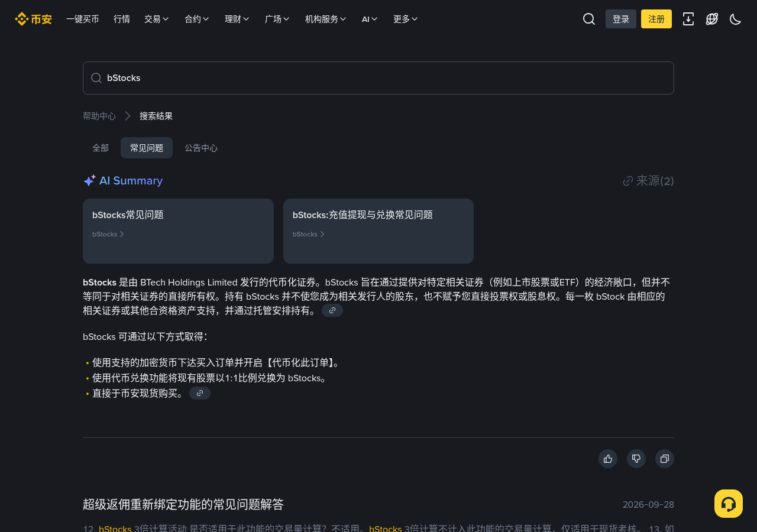Open 超级返佣重新绑定功能的常见问题解答 article
This screenshot has width=757, height=532.
[183, 504]
